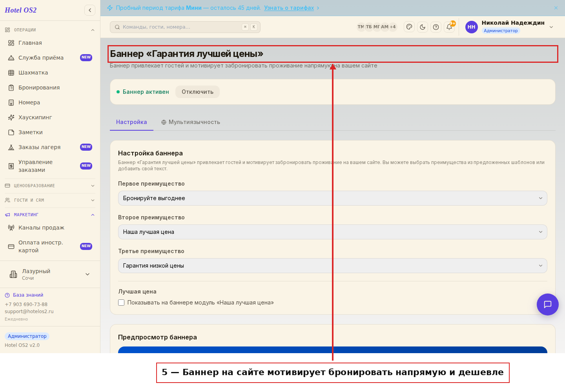
Task: Click the blue banner preview
Action: click(x=333, y=350)
